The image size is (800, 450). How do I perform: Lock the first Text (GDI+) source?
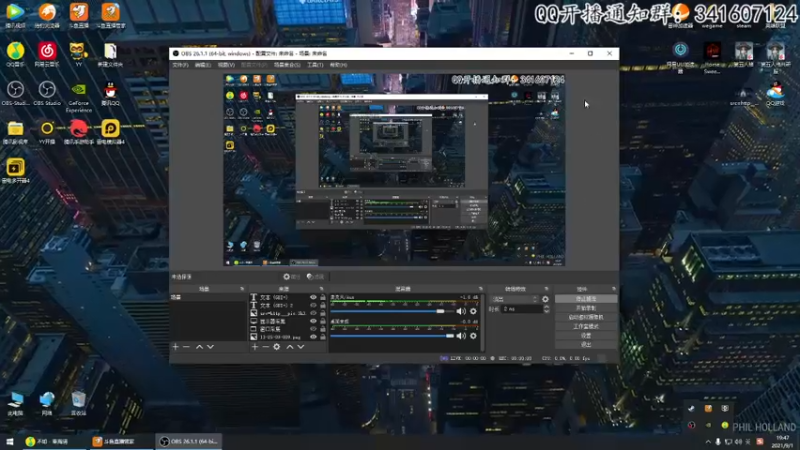point(322,297)
